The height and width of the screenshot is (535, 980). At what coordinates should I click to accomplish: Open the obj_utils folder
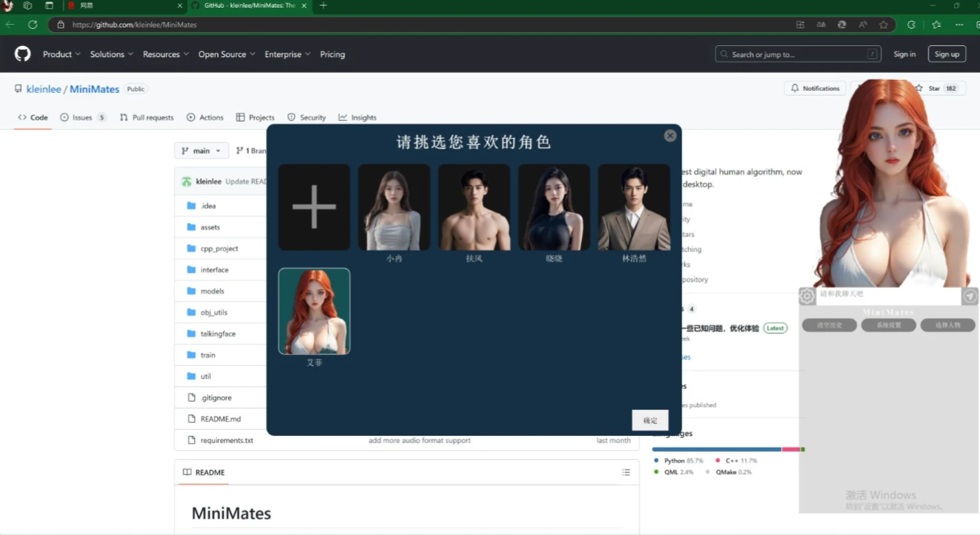pos(214,312)
